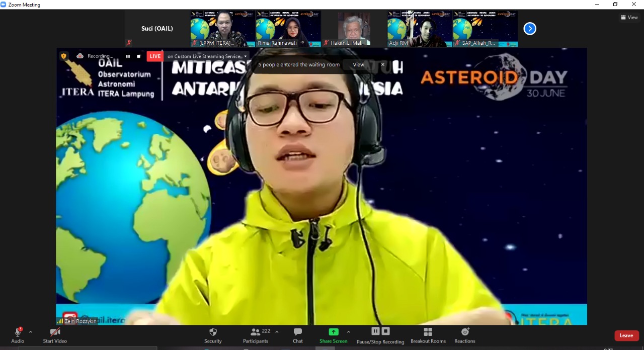
Task: Select Rima Rahmawati's video thumbnail
Action: click(288, 29)
